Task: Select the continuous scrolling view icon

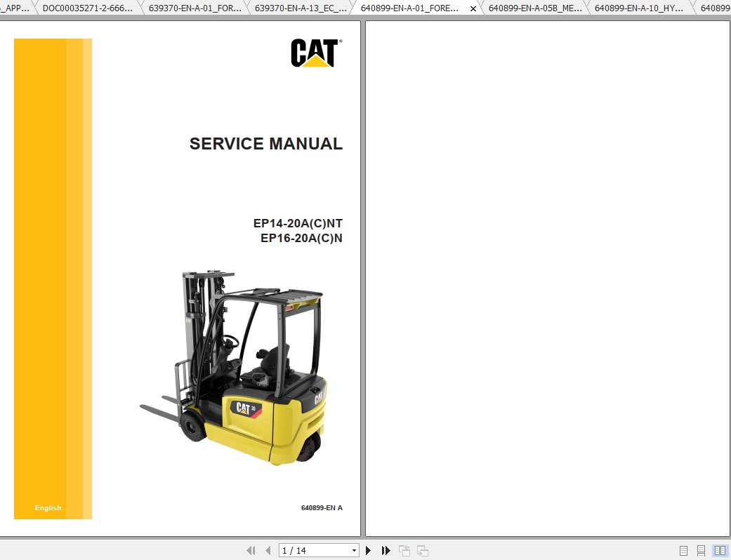Action: (x=701, y=550)
